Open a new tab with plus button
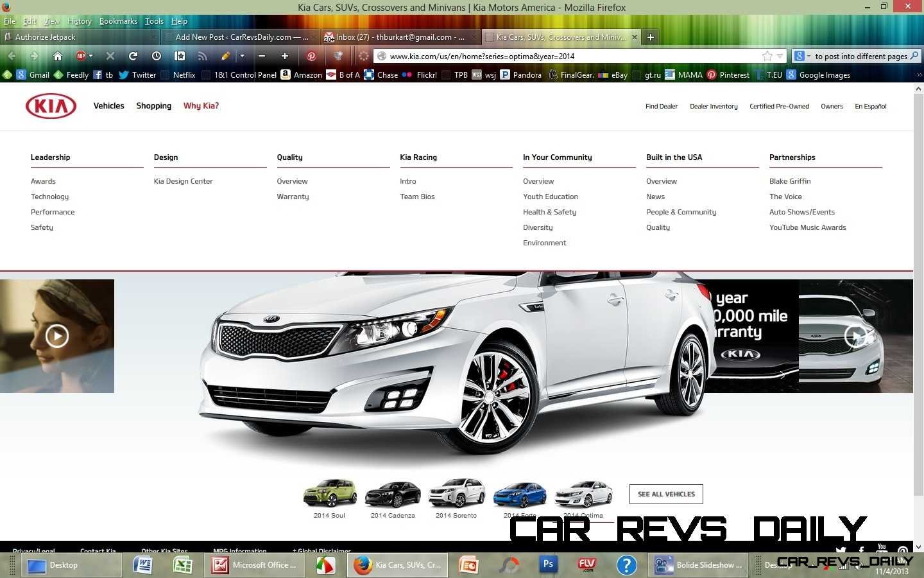924x578 pixels. coord(651,37)
